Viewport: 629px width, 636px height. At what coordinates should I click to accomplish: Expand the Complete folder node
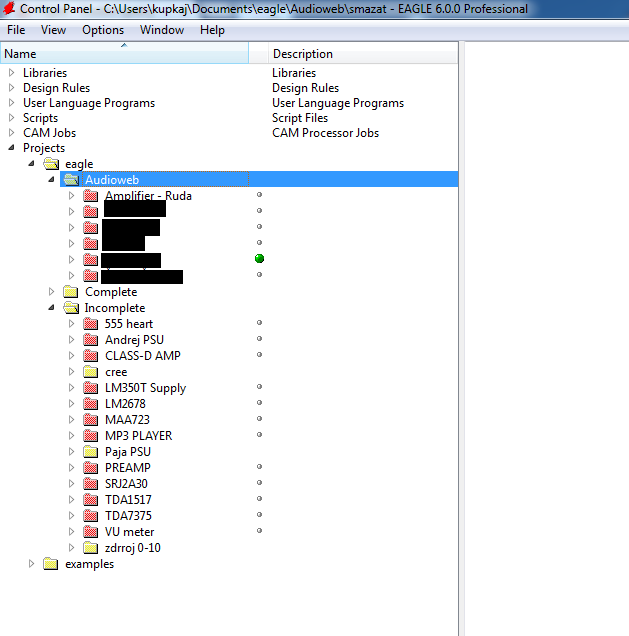51,291
